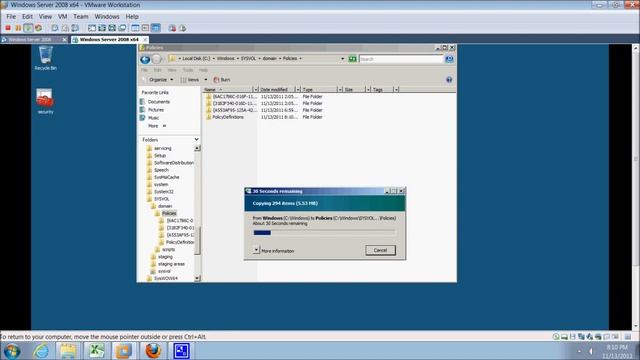Click the Capture Screen toolbar icon

click(x=172, y=28)
